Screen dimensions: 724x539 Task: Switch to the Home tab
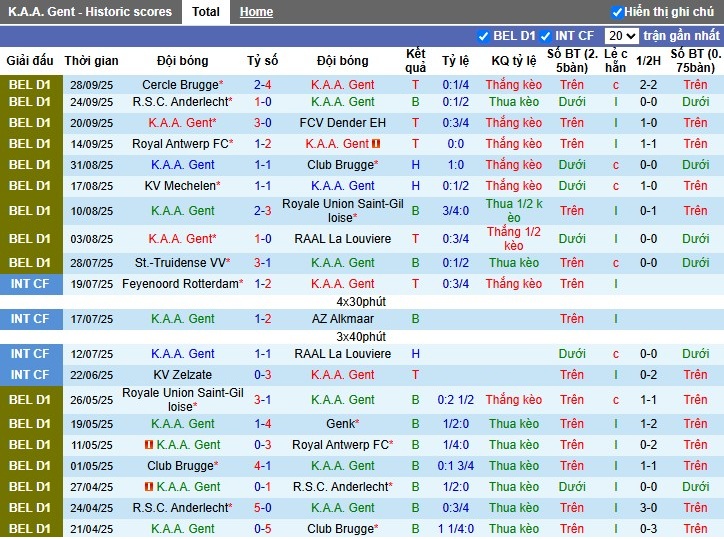pyautogui.click(x=256, y=12)
